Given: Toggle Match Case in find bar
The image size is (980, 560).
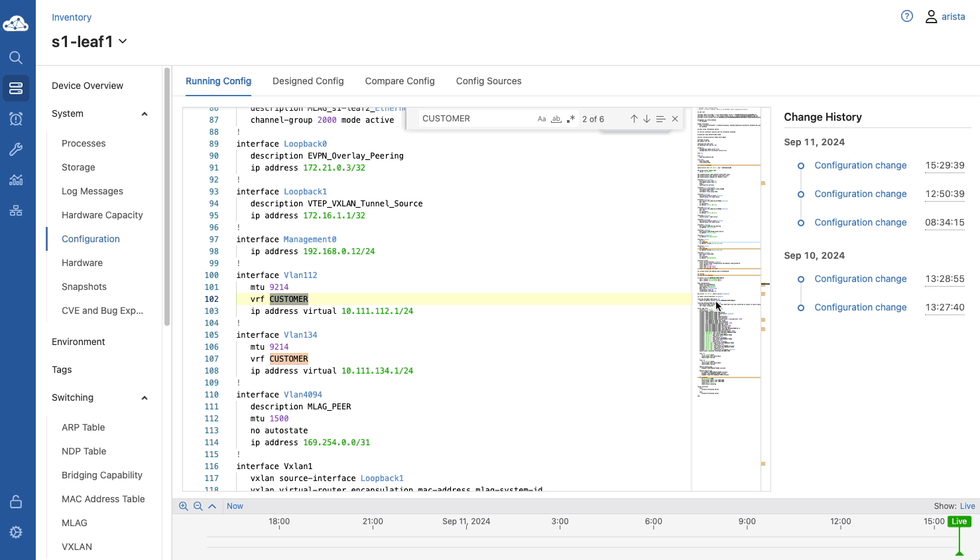Looking at the screenshot, I should click(542, 119).
